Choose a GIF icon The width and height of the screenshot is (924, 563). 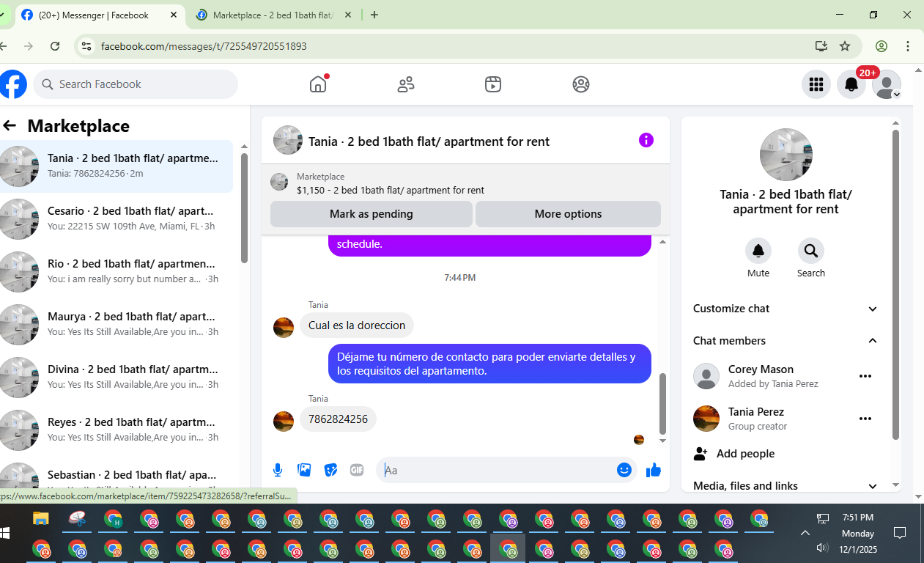pos(357,470)
